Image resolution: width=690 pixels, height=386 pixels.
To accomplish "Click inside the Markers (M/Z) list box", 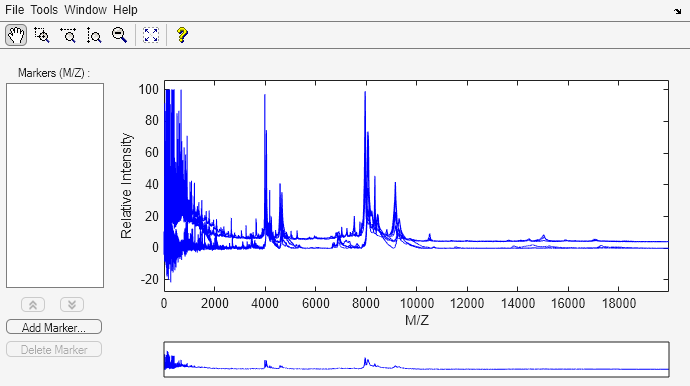I will [55, 185].
